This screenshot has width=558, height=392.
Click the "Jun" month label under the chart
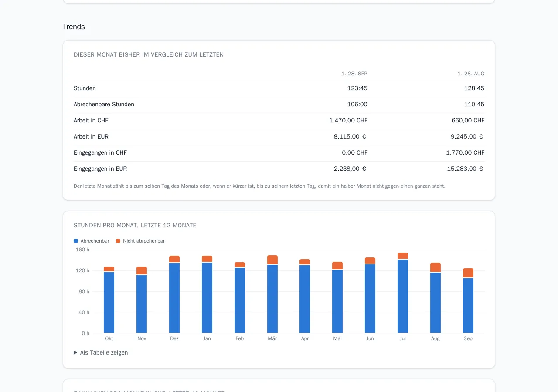tap(370, 338)
